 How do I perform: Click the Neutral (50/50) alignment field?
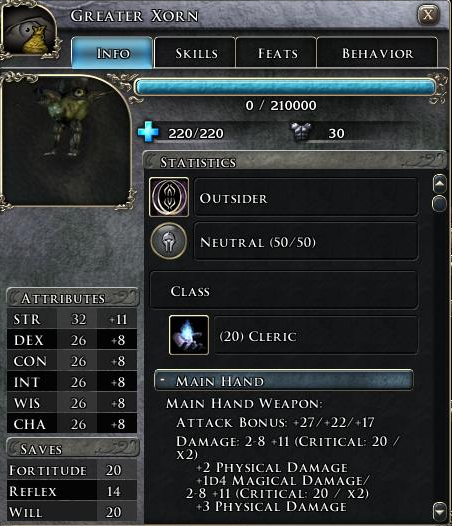(x=306, y=241)
